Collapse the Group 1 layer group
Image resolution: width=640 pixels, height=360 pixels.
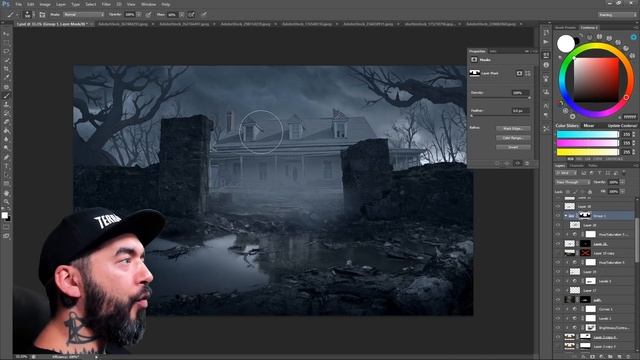[566, 216]
